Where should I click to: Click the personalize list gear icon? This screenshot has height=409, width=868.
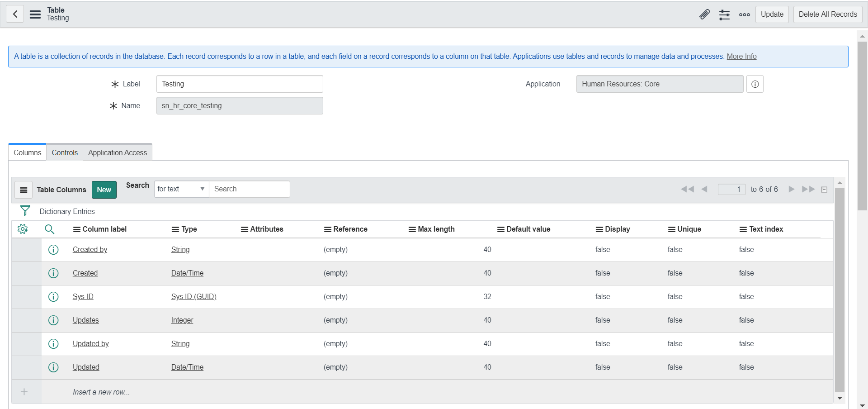(23, 229)
